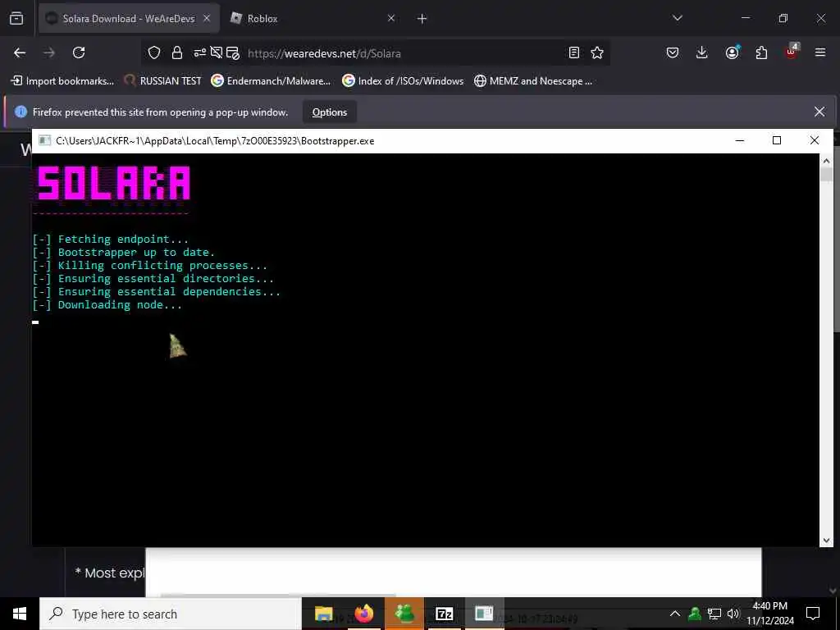Click the taskbar 'Type here to search' box
This screenshot has width=840, height=630.
[x=171, y=614]
